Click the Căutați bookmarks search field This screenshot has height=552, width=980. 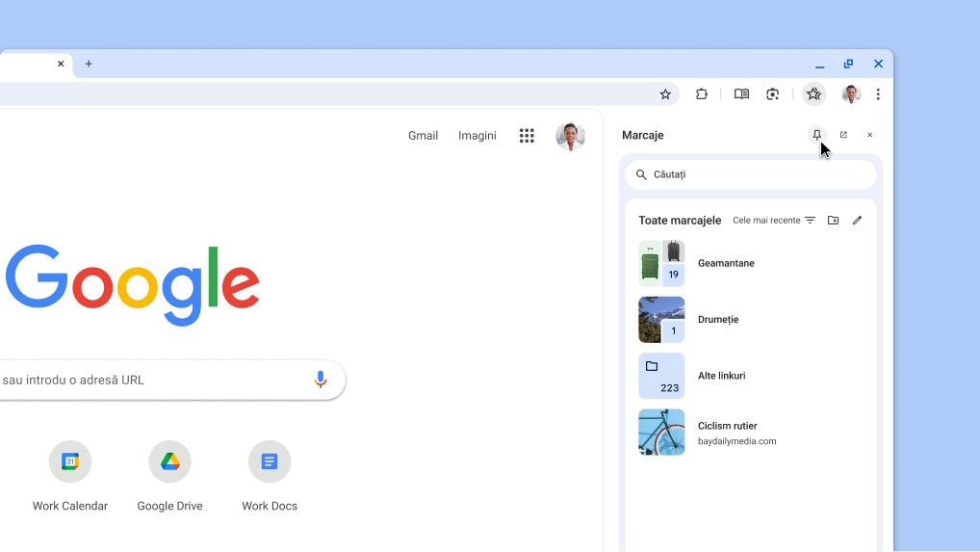[751, 174]
